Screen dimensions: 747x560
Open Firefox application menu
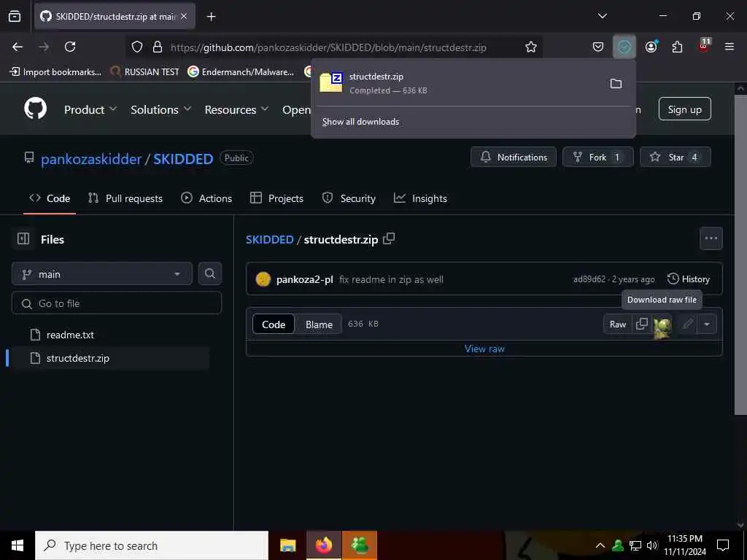(729, 47)
